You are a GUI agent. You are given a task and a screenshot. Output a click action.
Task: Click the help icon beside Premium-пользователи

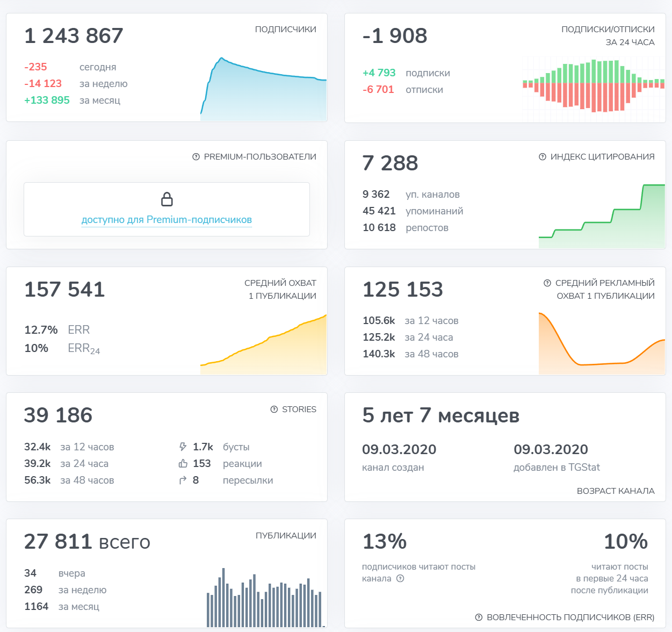click(196, 157)
